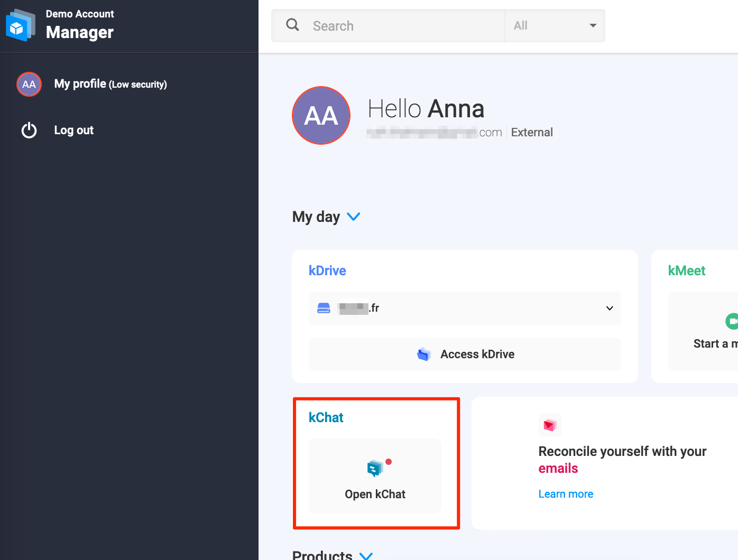Click the Log out power icon

click(29, 130)
